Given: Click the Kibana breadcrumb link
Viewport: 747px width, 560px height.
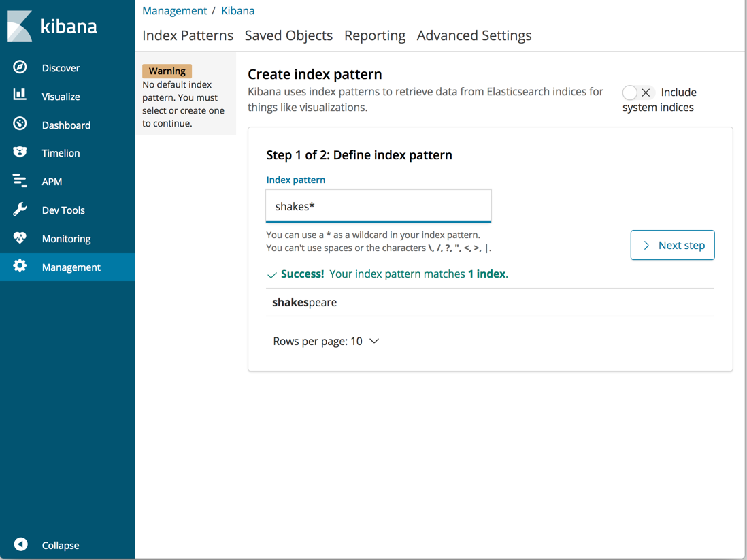Looking at the screenshot, I should point(237,11).
